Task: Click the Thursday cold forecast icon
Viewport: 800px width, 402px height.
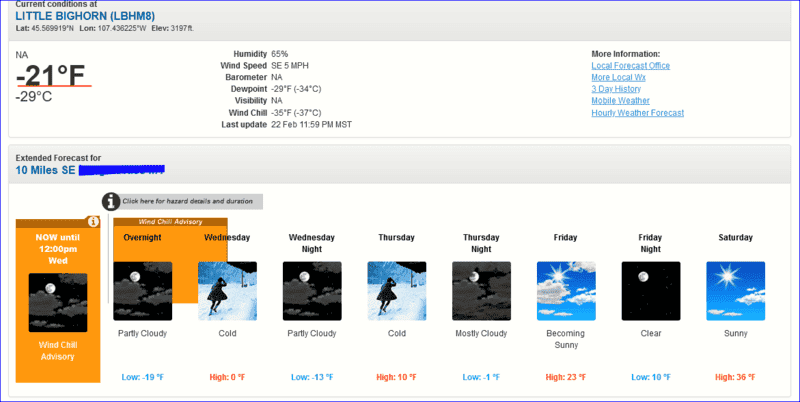Action: (397, 290)
